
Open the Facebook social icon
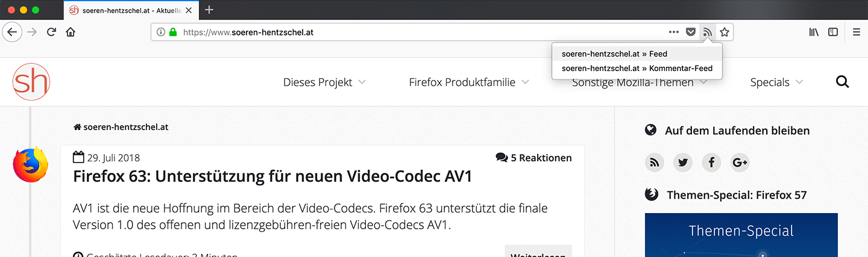[711, 163]
